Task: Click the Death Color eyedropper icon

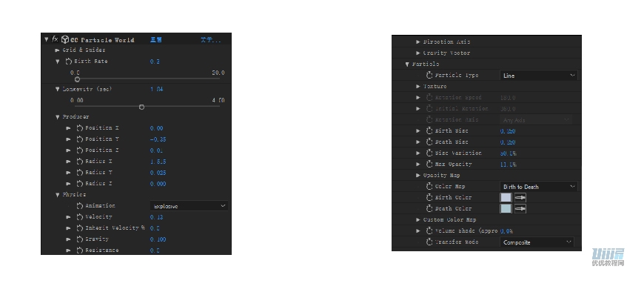Action: [x=520, y=209]
